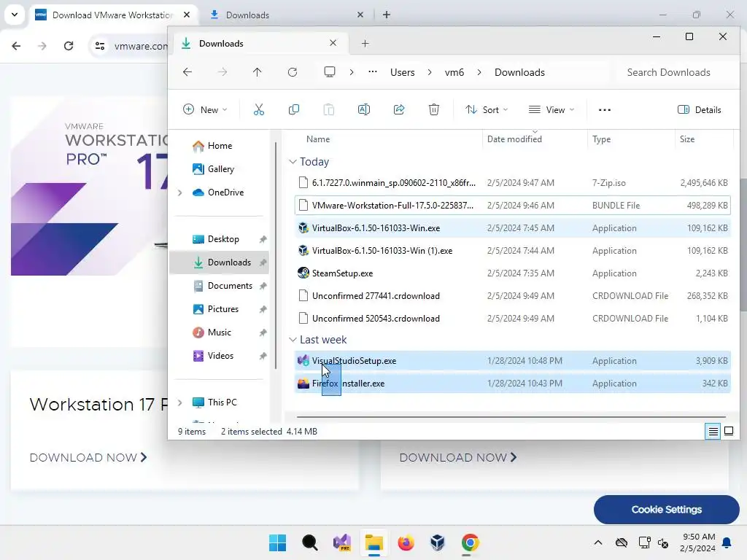
Task: Open Gallery in navigation pane
Action: (219, 169)
